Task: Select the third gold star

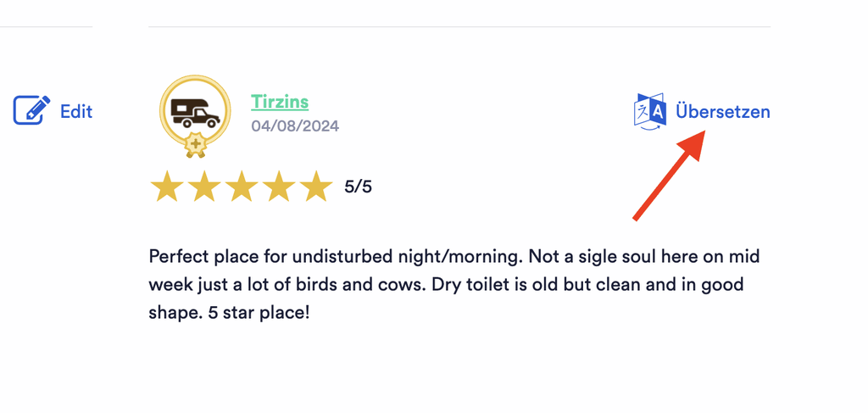Action: click(242, 187)
